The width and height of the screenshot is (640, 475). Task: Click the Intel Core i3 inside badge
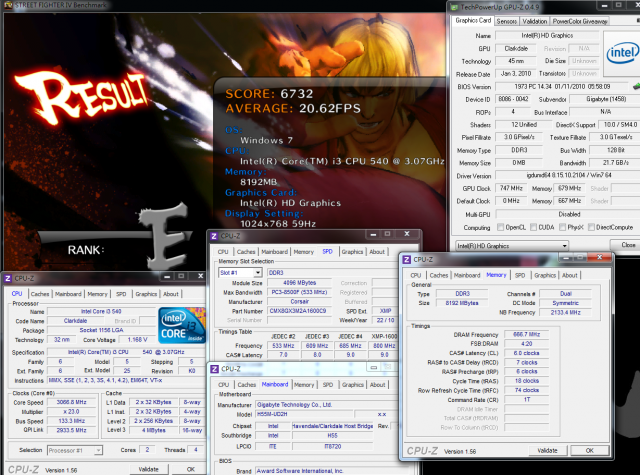(x=182, y=325)
